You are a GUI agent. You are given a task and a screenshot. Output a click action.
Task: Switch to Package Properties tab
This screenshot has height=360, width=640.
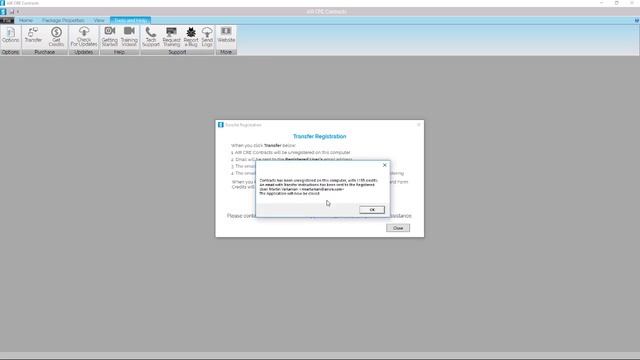coord(63,20)
